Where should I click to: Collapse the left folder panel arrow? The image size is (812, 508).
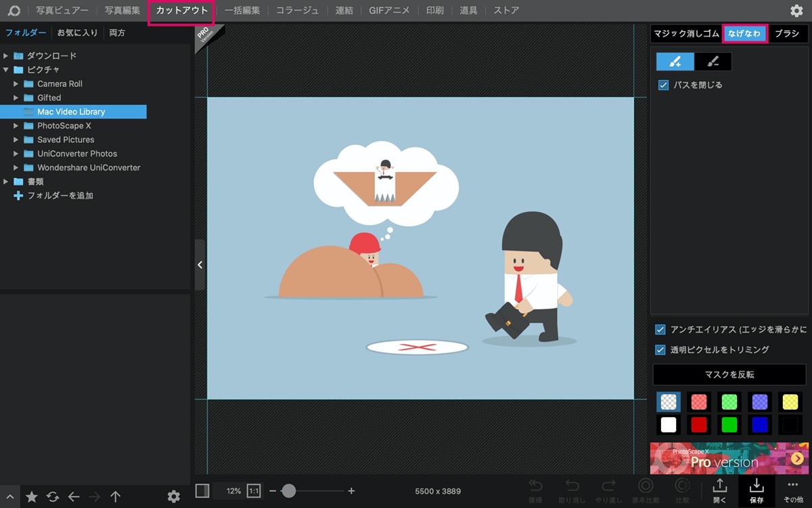[x=200, y=265]
